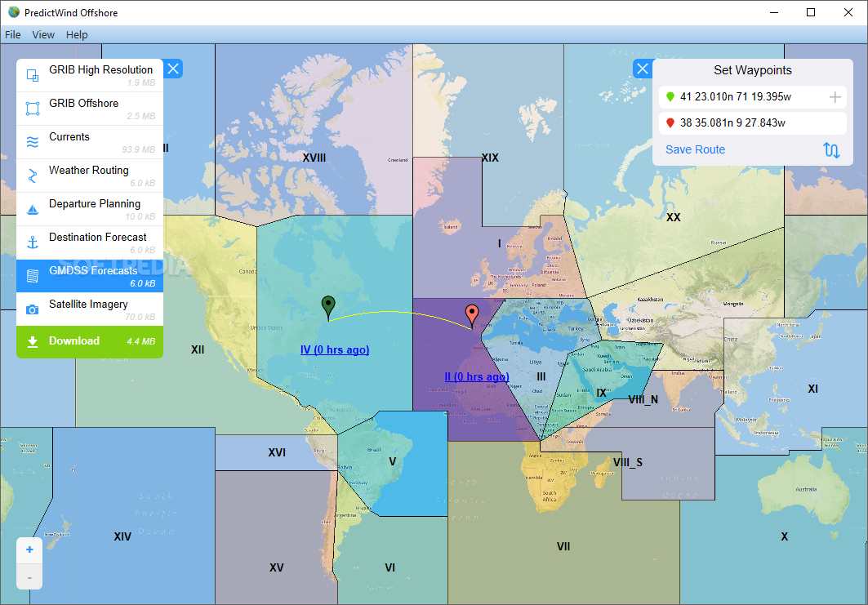
Task: Click the green start waypoint marker icon
Action: click(x=670, y=97)
